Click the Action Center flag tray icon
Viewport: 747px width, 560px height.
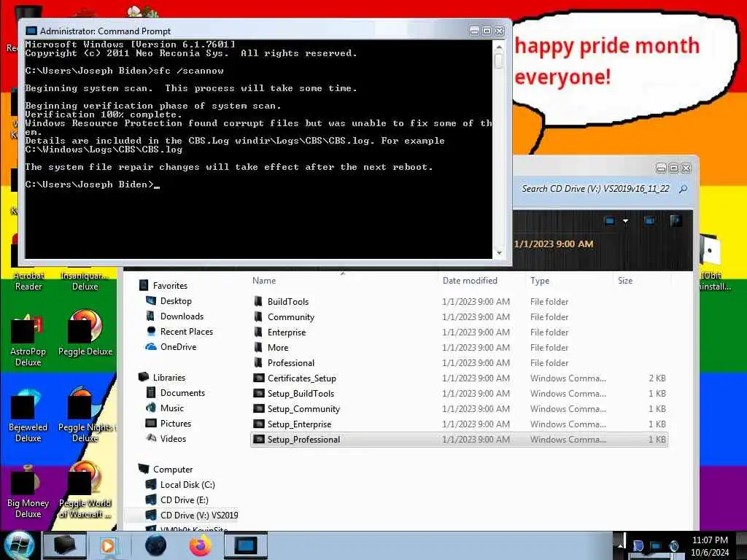click(x=638, y=545)
